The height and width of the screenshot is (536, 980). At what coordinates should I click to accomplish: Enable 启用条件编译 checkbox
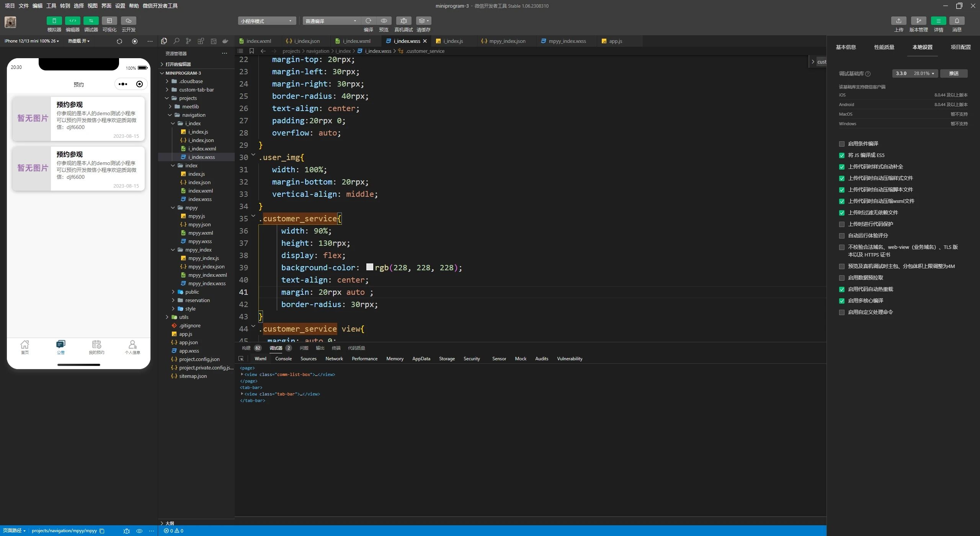coord(841,144)
